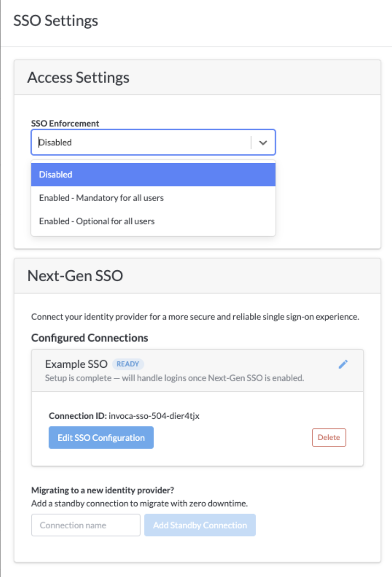
Task: Click Edit SSO Configuration button
Action: (101, 438)
